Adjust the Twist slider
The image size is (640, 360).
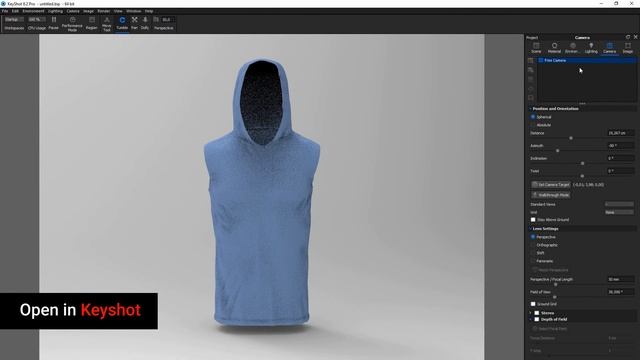tap(582, 176)
